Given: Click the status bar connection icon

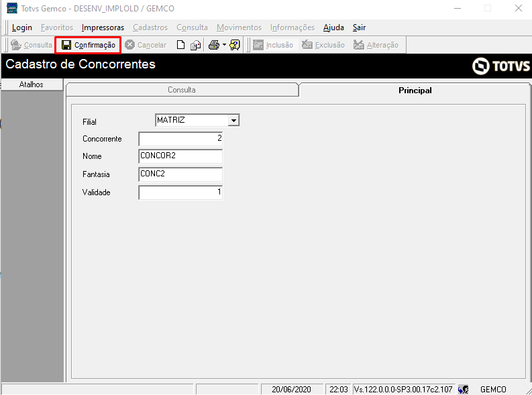Looking at the screenshot, I should (463, 389).
